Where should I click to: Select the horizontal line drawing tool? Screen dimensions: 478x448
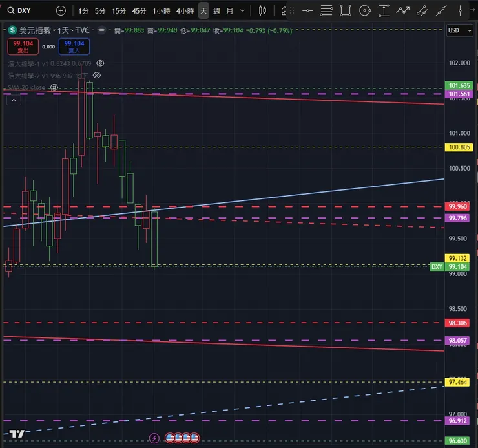[x=307, y=11]
